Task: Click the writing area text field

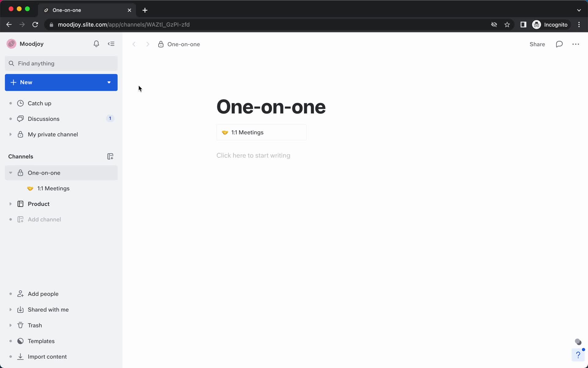Action: [253, 155]
